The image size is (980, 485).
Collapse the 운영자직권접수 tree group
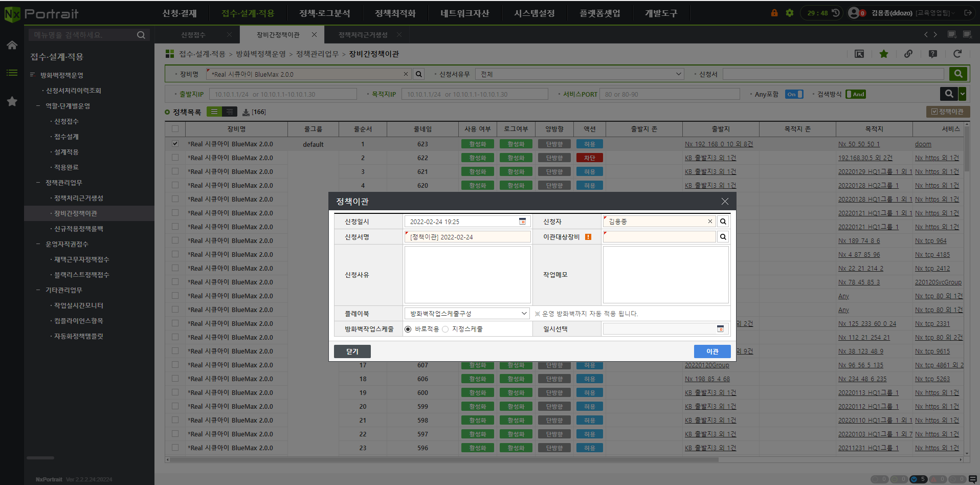pos(38,244)
